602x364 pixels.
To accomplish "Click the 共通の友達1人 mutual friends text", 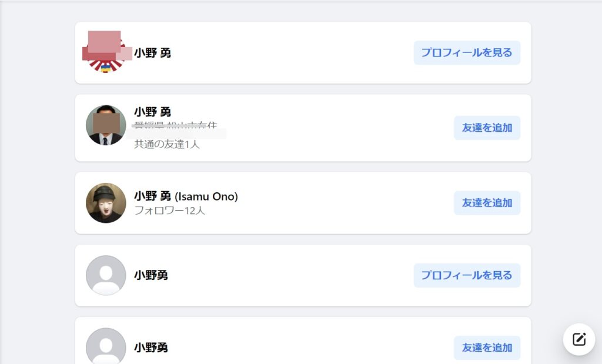I will (166, 145).
